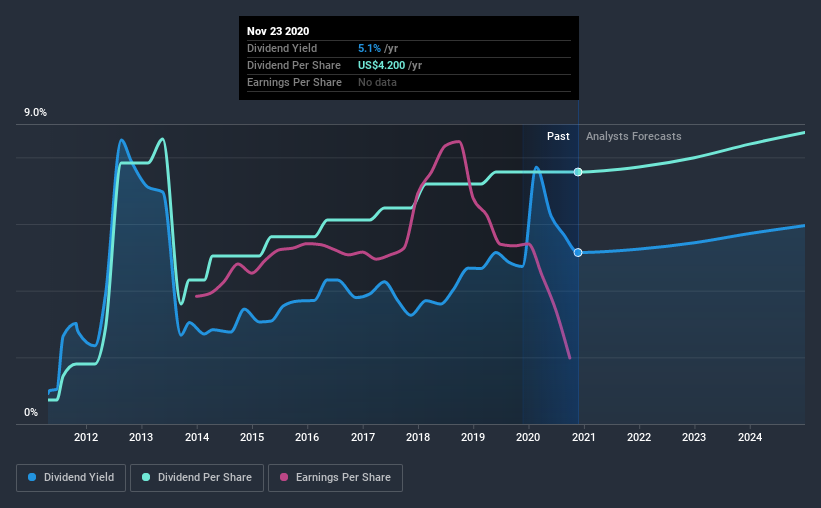The image size is (821, 508).
Task: Click the 9.0% y-axis label
Action: 35,113
